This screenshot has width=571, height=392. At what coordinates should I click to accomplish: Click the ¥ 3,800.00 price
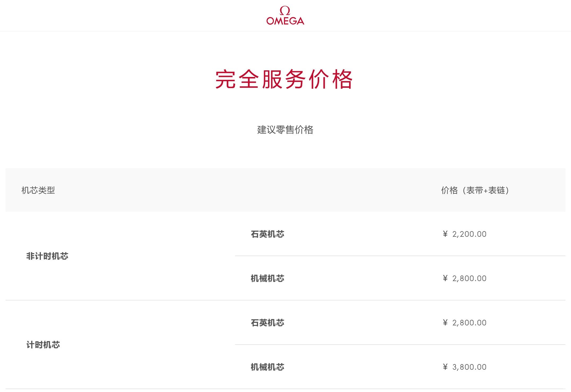click(x=465, y=367)
